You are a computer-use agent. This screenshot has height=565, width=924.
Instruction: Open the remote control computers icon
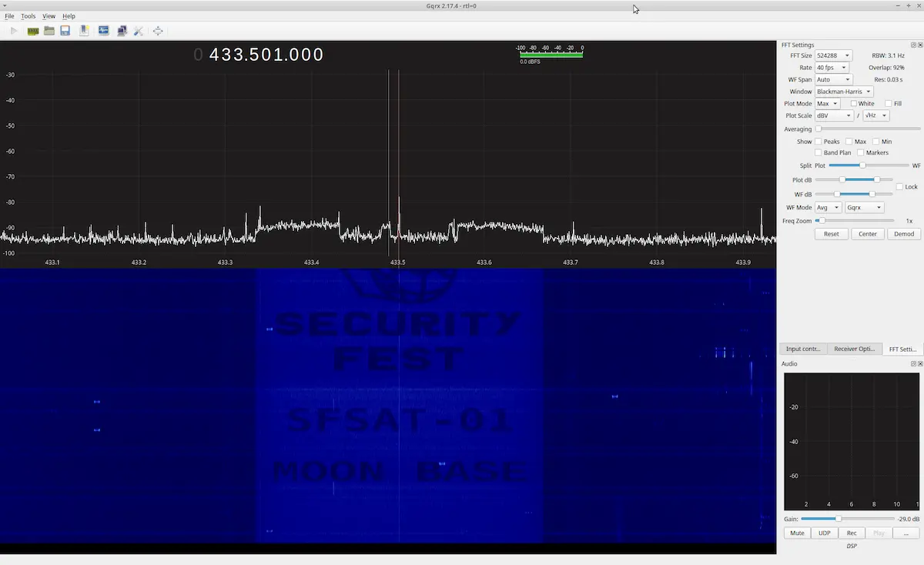click(x=122, y=31)
